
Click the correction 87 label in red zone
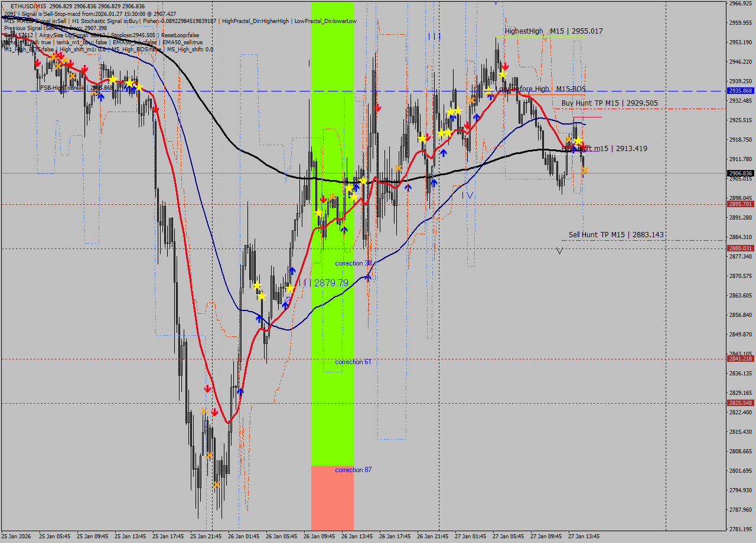coord(353,470)
